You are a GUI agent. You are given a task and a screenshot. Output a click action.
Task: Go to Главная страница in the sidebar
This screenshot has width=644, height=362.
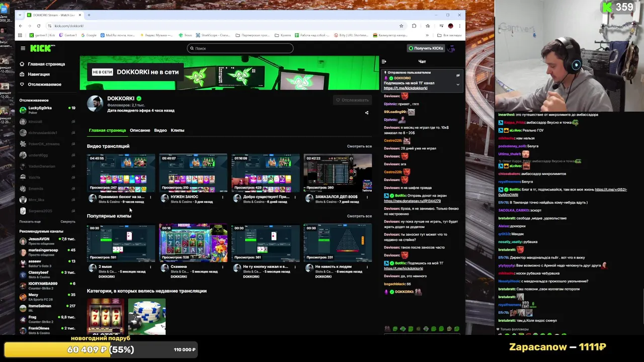[x=42, y=64]
